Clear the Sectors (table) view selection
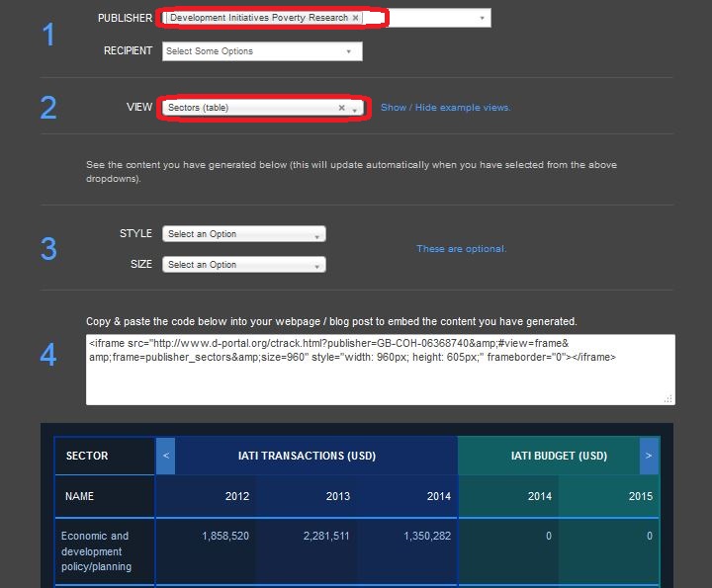The width and height of the screenshot is (712, 588). tap(341, 108)
